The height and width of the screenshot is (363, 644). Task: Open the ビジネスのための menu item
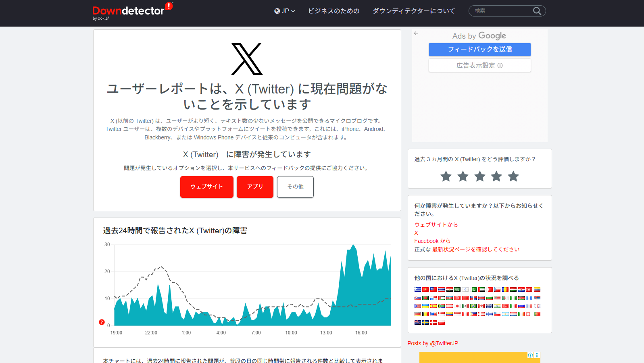333,11
